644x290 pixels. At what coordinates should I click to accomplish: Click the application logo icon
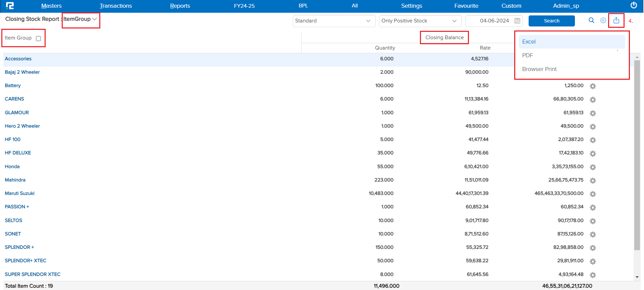(x=10, y=6)
